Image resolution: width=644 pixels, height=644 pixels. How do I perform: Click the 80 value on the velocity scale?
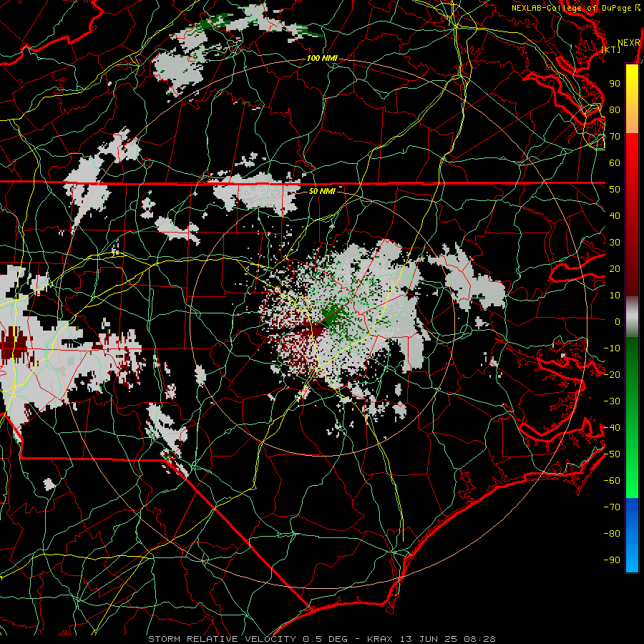click(615, 110)
